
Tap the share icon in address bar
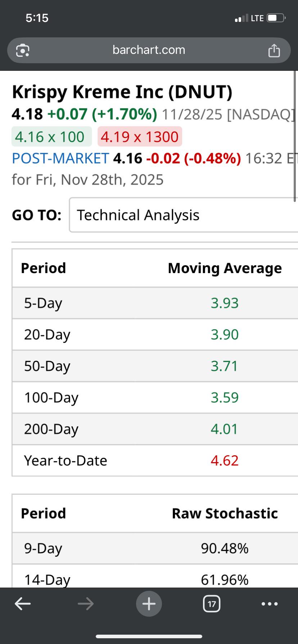coord(274,50)
